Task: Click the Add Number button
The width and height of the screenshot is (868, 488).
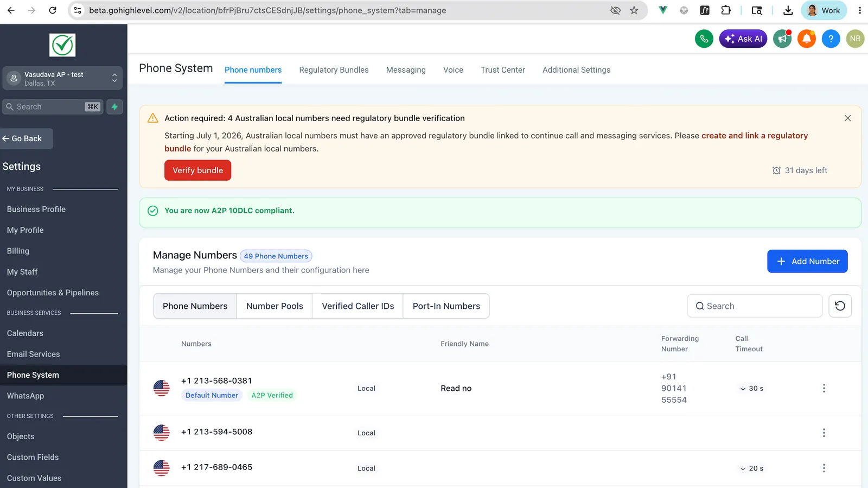Action: [807, 261]
